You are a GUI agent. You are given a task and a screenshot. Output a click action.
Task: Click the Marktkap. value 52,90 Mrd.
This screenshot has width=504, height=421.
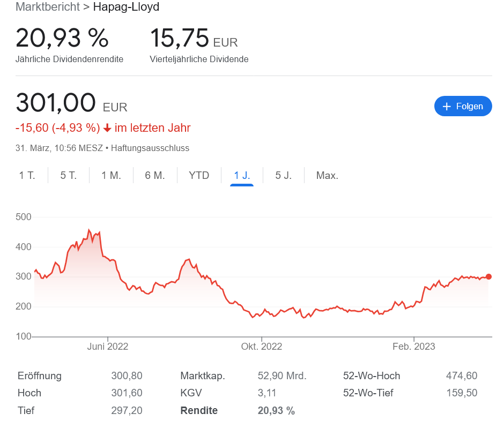point(281,376)
